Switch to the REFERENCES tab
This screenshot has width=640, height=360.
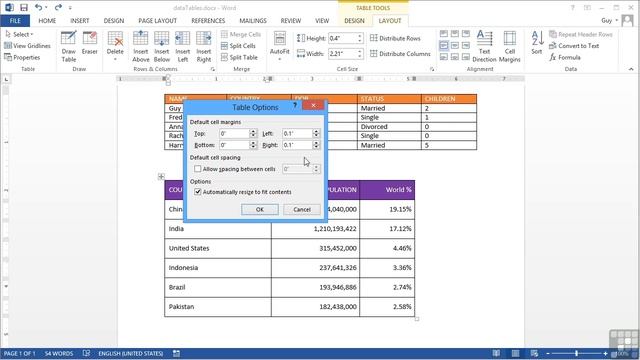[x=208, y=20]
